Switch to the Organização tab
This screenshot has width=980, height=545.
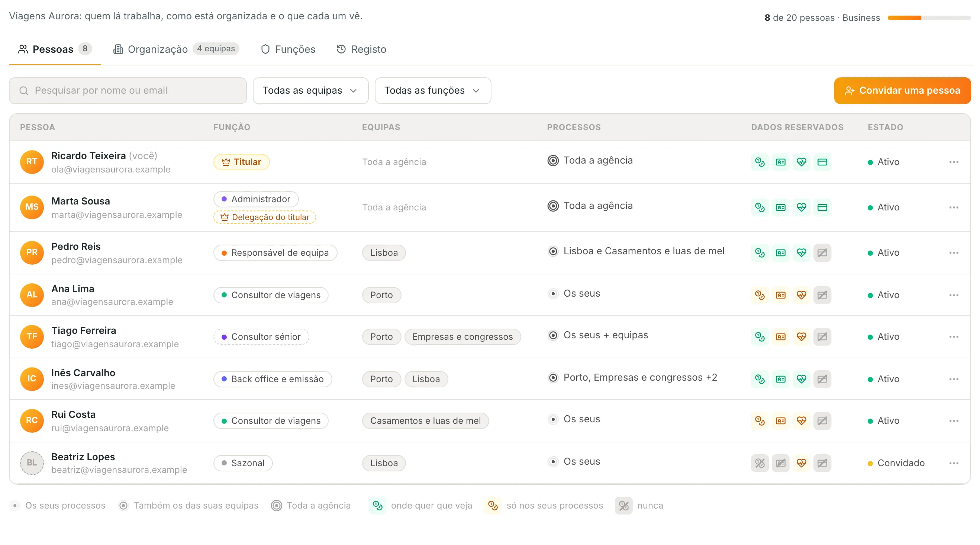(x=176, y=49)
